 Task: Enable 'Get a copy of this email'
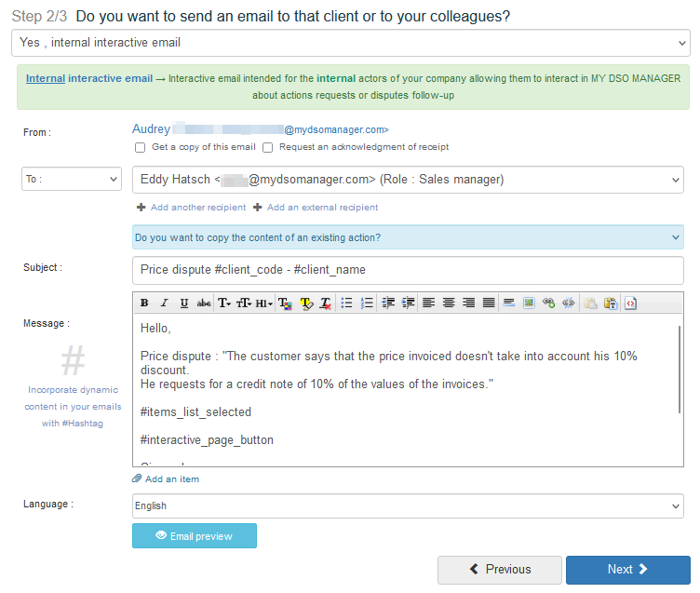point(140,147)
